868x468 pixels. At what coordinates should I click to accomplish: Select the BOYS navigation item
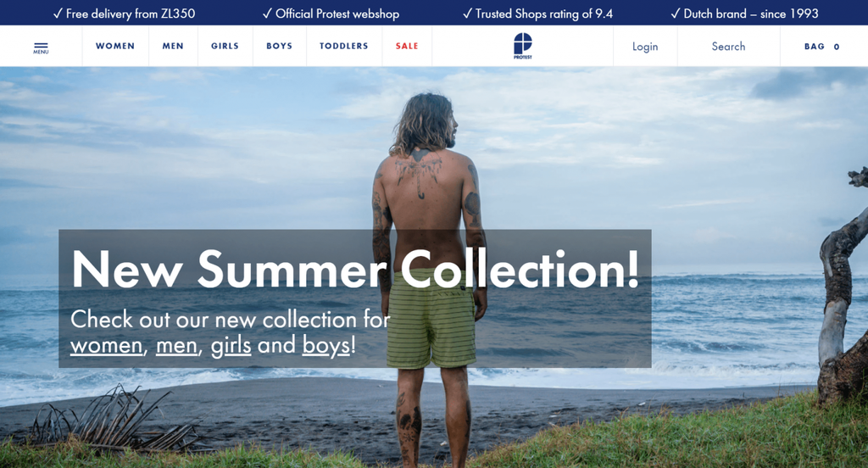[x=279, y=46]
